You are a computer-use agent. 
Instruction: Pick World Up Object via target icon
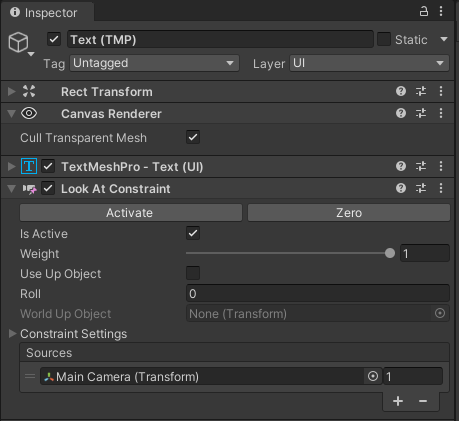coord(440,313)
